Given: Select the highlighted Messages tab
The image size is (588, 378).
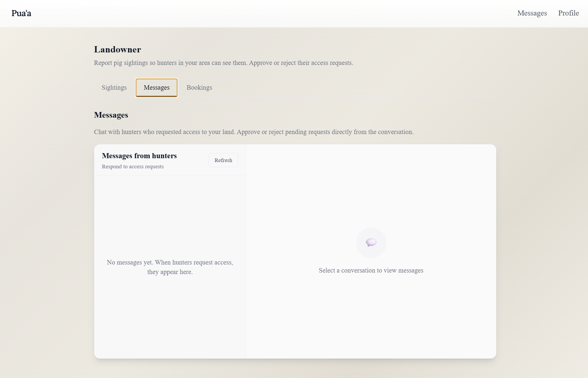Looking at the screenshot, I should click(x=156, y=88).
